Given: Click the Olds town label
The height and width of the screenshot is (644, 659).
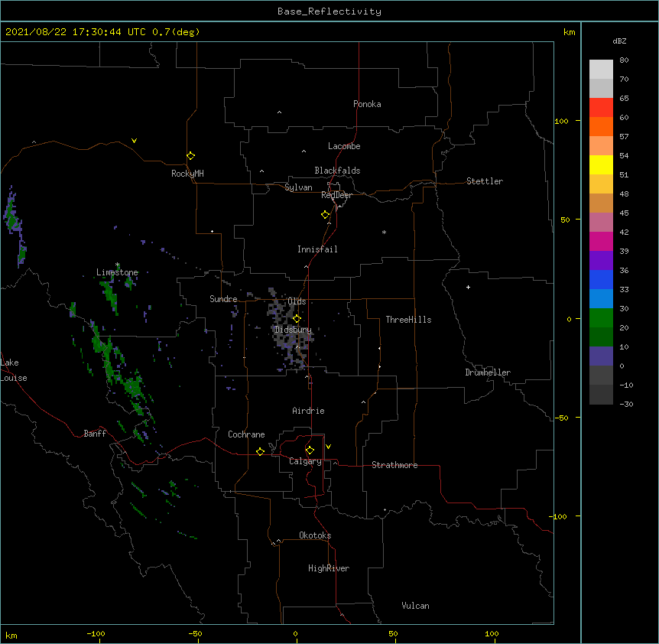Looking at the screenshot, I should 297,301.
